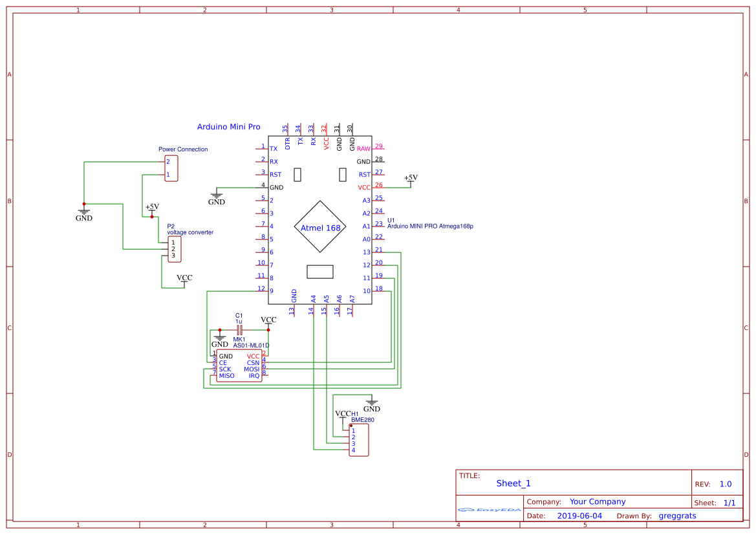The height and width of the screenshot is (535, 756).
Task: Click the CE pin on the AS01-ML01D module
Action: coord(222,363)
